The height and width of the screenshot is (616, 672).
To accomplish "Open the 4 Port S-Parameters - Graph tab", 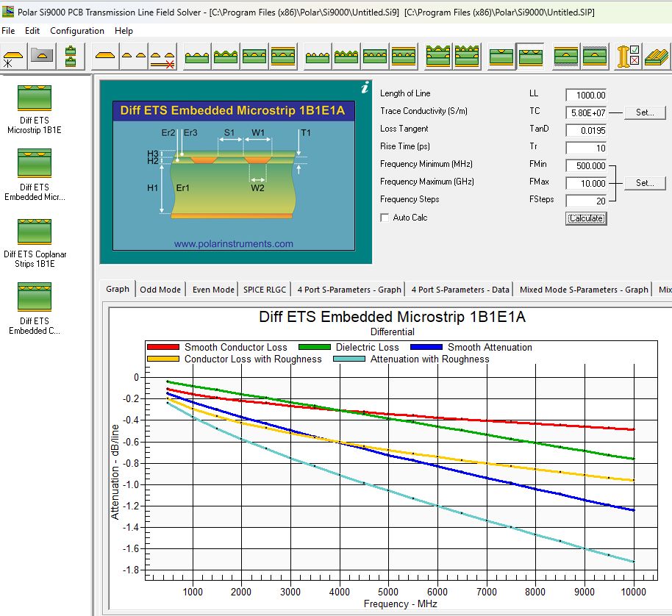I will pyautogui.click(x=349, y=290).
